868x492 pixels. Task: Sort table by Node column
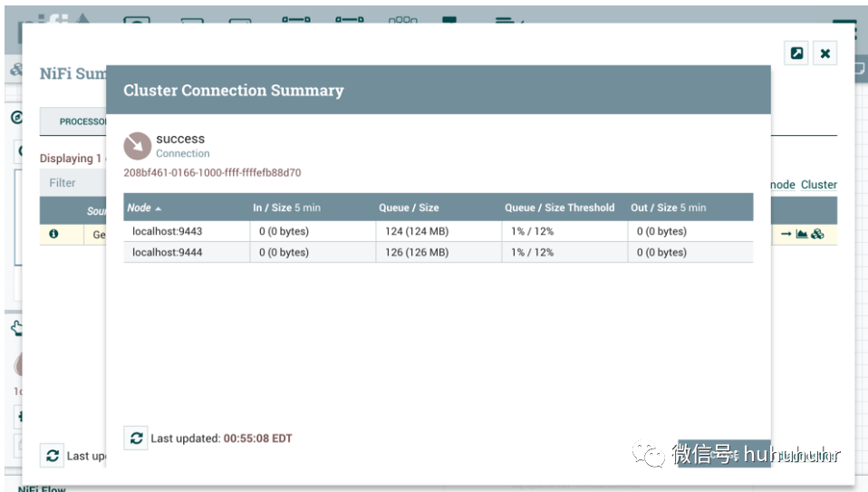pyautogui.click(x=144, y=207)
